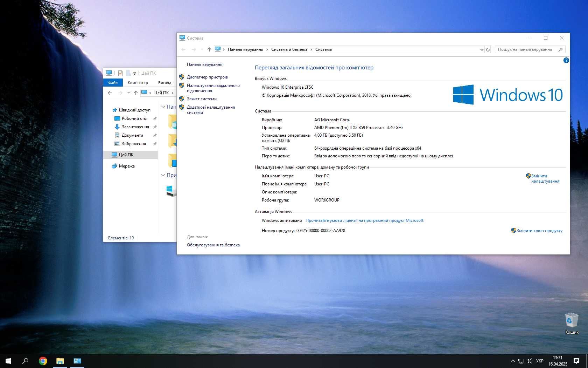Open network status tray icon
Viewport: 588px width, 368px height.
[521, 361]
